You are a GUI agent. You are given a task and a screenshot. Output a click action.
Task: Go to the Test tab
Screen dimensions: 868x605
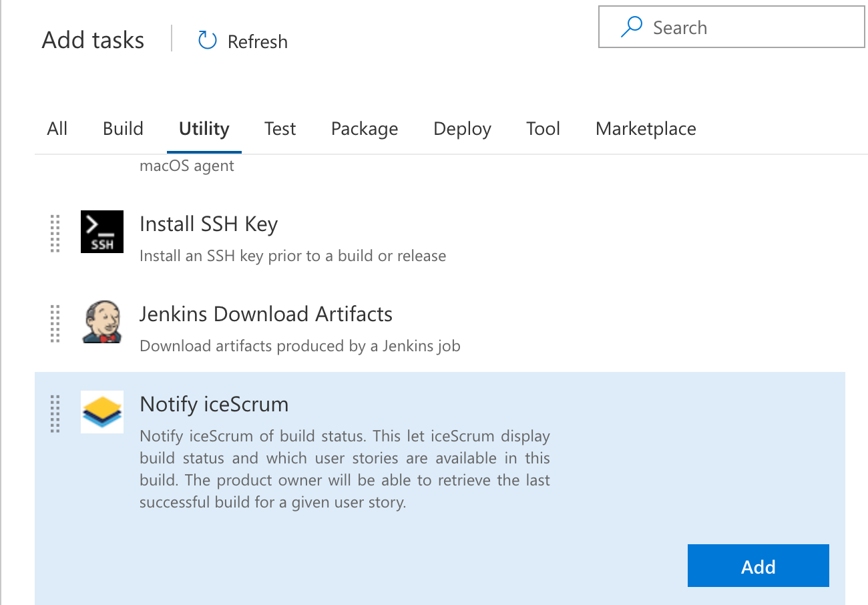point(280,129)
